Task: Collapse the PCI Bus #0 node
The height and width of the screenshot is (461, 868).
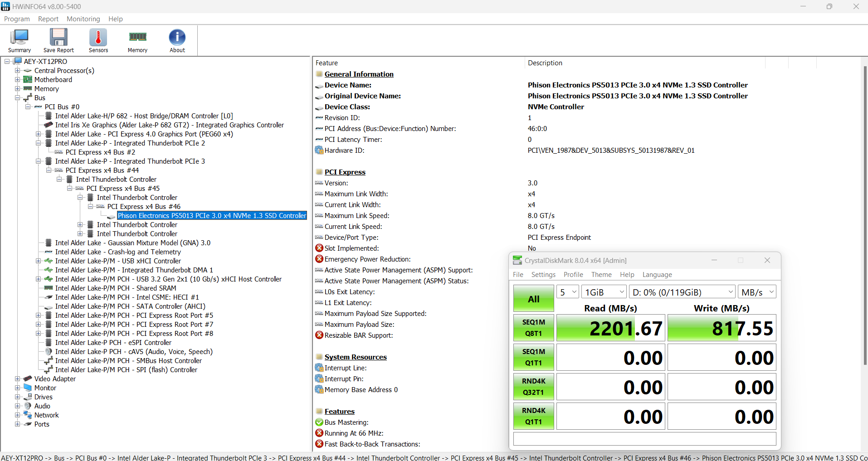Action: (28, 107)
